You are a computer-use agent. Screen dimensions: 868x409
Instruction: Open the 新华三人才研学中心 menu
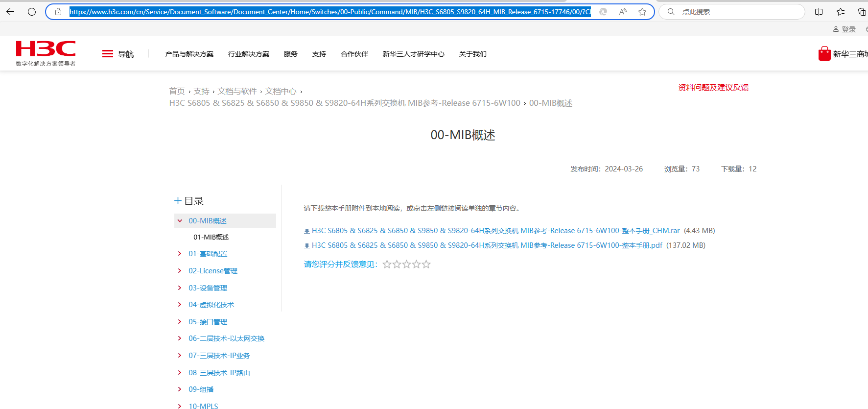click(x=414, y=54)
